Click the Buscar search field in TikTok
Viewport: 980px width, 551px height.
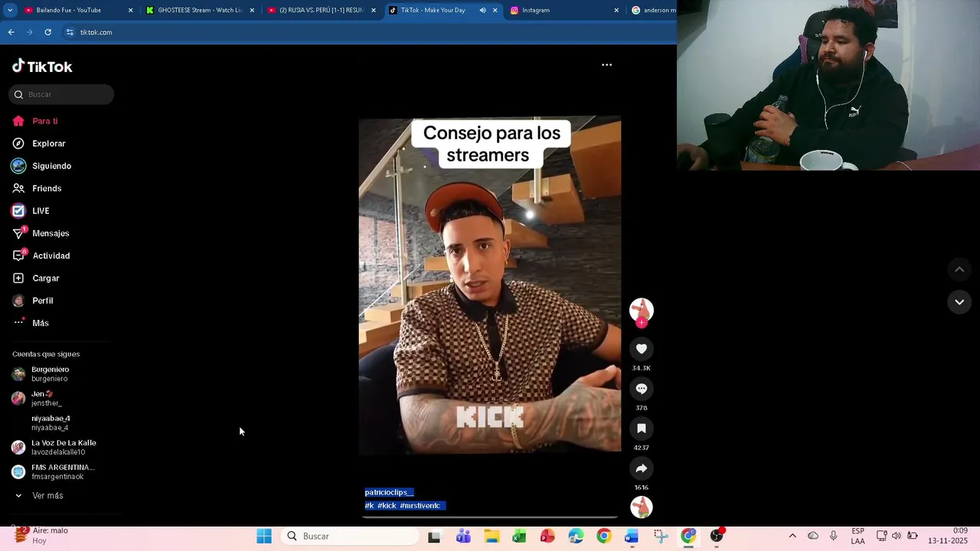(61, 94)
